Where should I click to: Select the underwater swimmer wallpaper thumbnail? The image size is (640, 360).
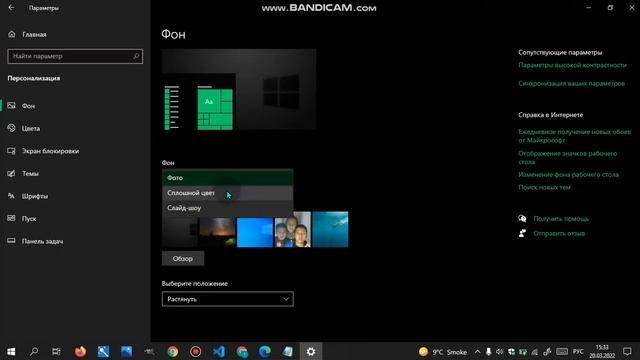[x=330, y=229]
